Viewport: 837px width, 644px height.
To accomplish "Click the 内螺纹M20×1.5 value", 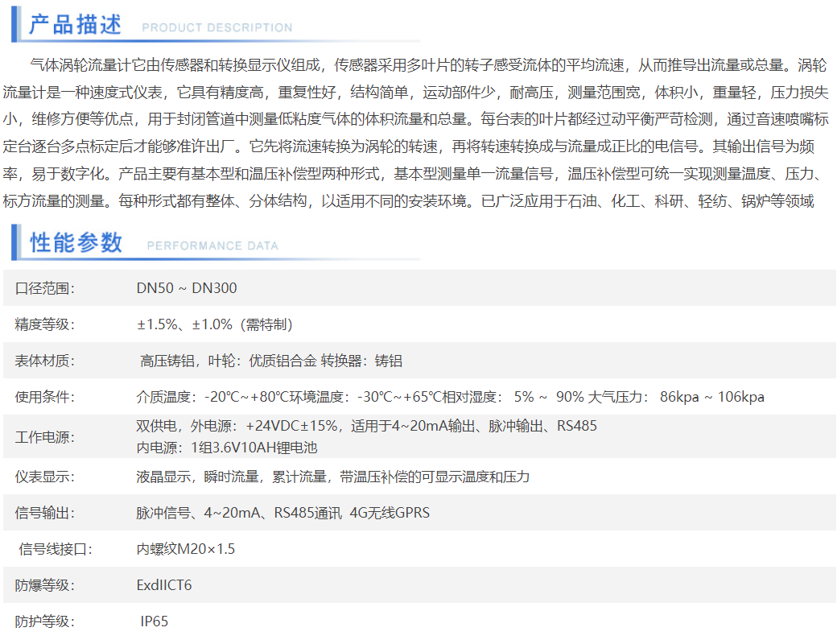I will [186, 549].
